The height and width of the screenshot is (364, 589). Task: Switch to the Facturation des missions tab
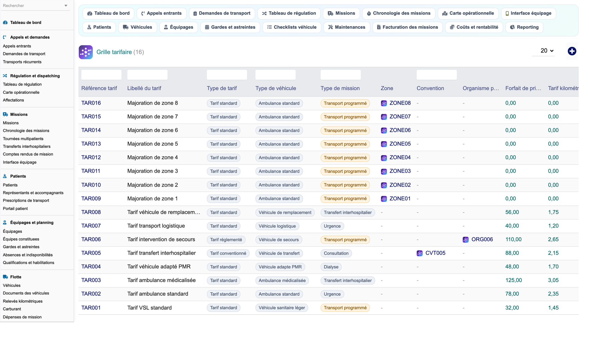point(407,27)
